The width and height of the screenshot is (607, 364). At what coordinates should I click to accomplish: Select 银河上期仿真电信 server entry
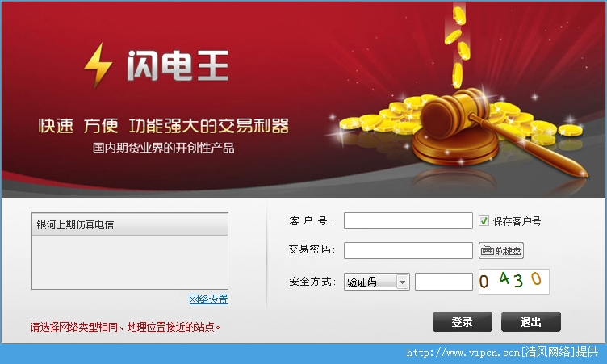click(x=130, y=224)
